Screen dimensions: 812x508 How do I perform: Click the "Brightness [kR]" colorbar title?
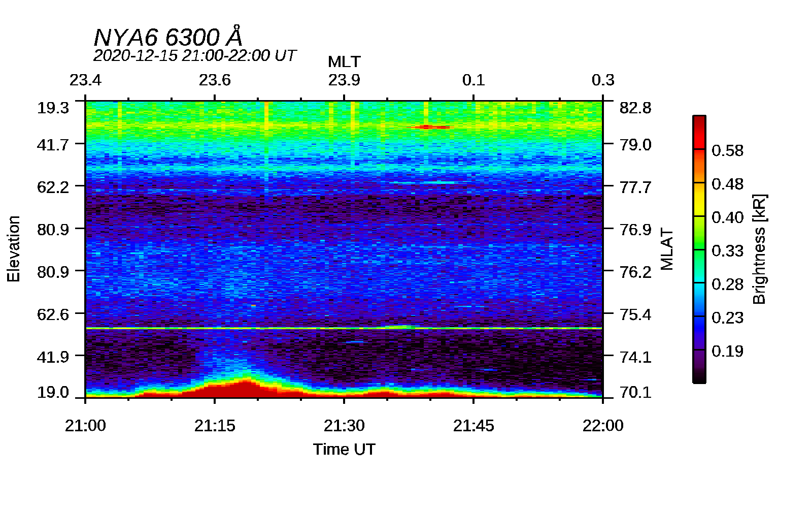pyautogui.click(x=759, y=249)
